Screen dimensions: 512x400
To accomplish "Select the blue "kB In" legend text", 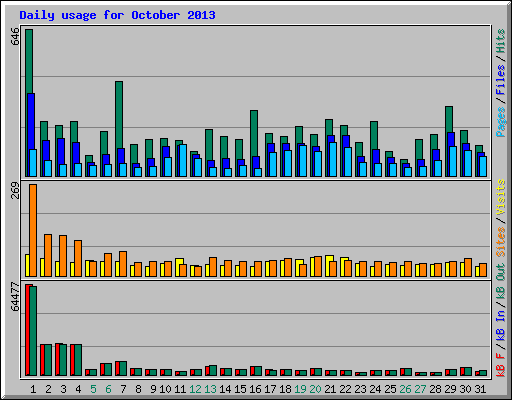I will [x=501, y=325].
